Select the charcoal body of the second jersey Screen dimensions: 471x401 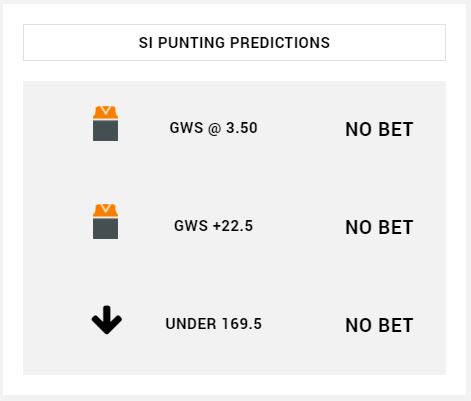105,228
